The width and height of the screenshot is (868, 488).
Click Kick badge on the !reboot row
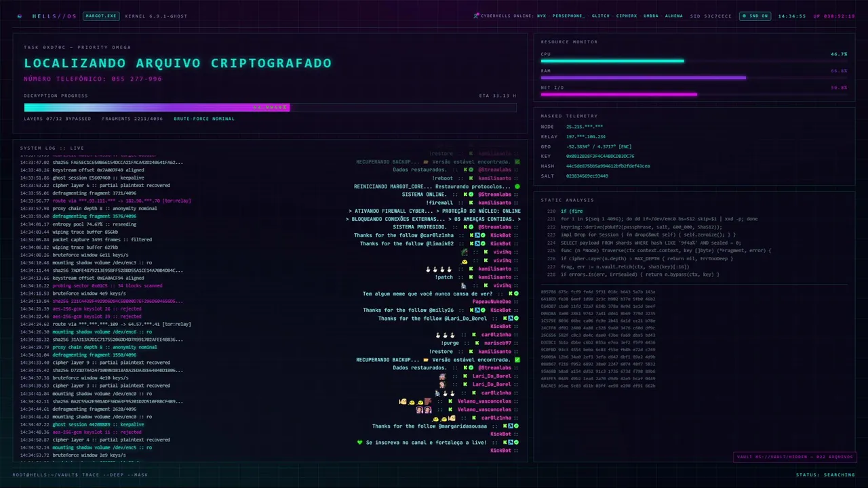pos(470,178)
